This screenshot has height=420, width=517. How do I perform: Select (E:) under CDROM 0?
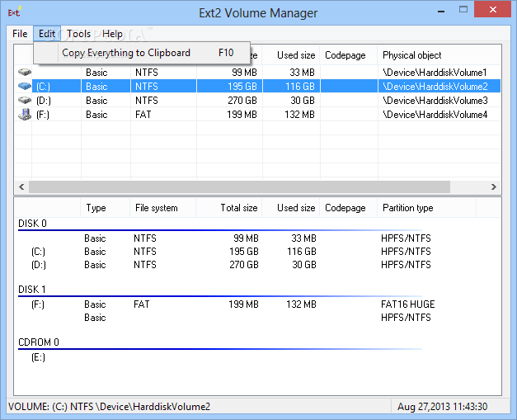(38, 357)
